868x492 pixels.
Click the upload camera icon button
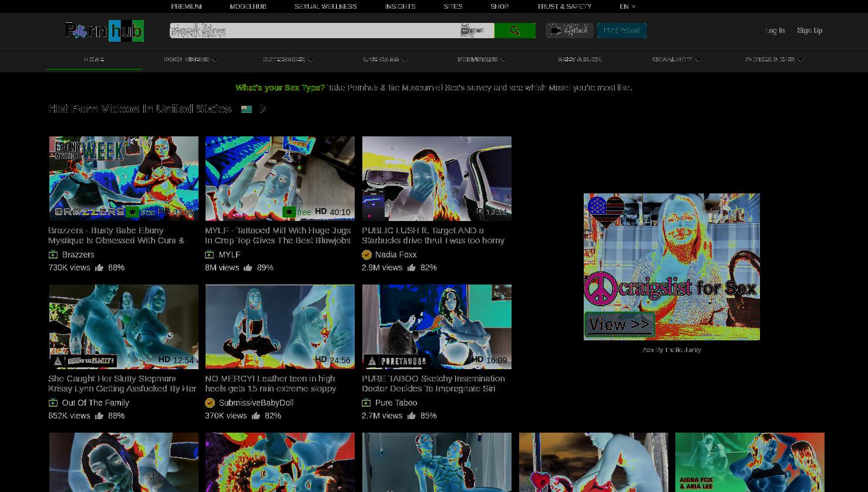coord(569,31)
